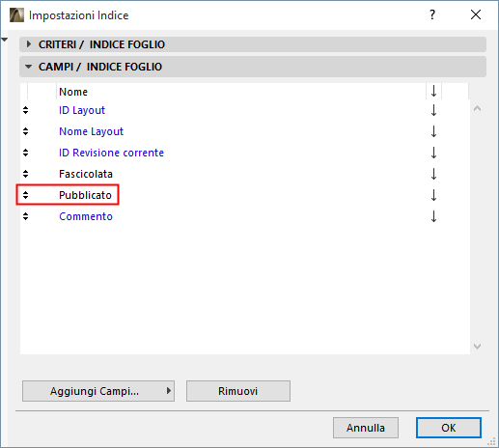The width and height of the screenshot is (499, 448).
Task: Click the sort arrow column header
Action: coord(433,92)
